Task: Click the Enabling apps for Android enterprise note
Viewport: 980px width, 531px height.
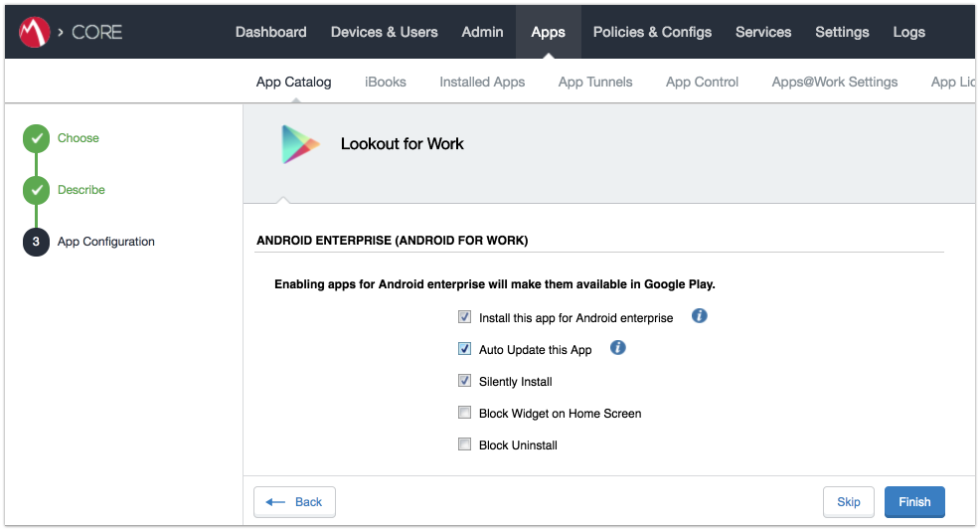Action: pyautogui.click(x=494, y=284)
